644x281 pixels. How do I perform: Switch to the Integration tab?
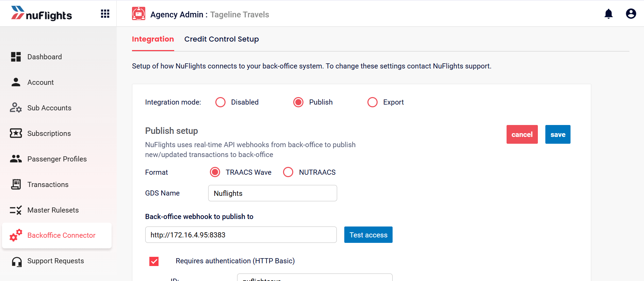[153, 39]
